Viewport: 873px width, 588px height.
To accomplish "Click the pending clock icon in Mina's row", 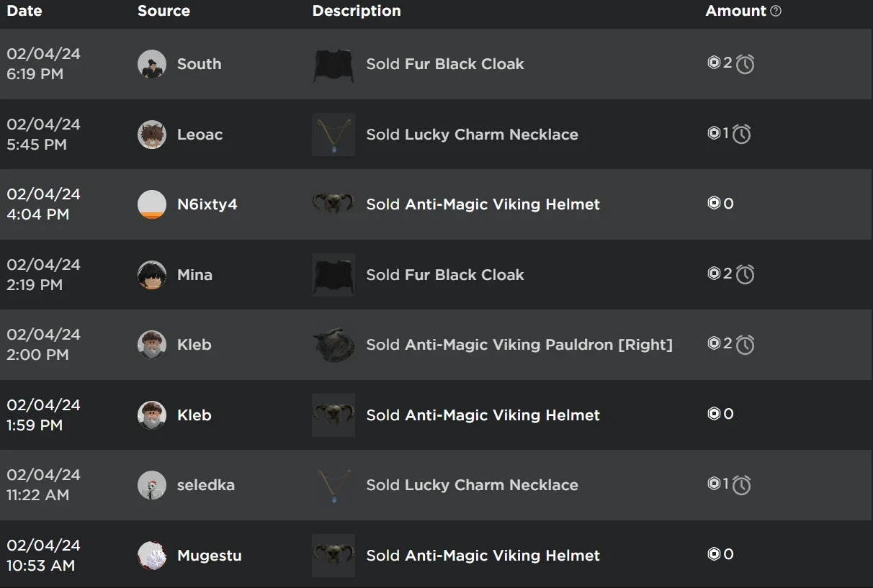I will [x=746, y=274].
